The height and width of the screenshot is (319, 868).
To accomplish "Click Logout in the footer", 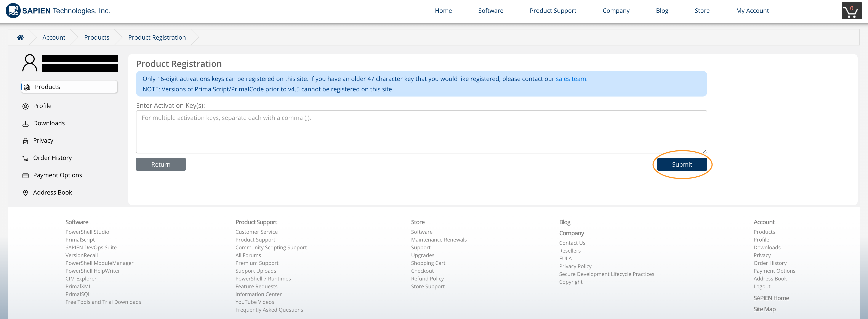I will point(762,286).
